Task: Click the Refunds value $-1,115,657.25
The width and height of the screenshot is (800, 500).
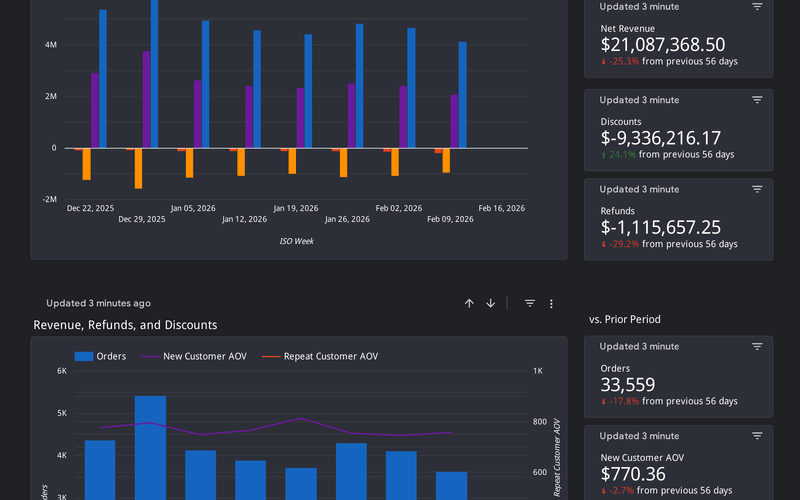Action: pos(660,227)
